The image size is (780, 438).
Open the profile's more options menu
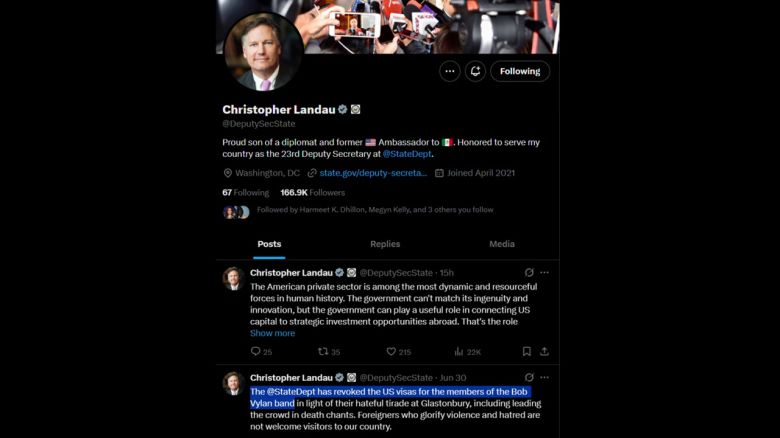click(449, 71)
